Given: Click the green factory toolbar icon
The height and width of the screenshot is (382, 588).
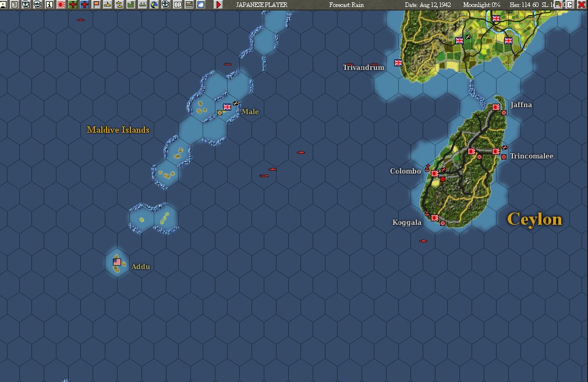Looking at the screenshot, I should pyautogui.click(x=131, y=5).
